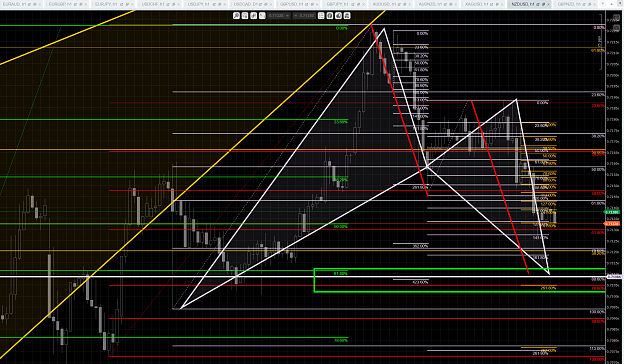625x364 pixels.
Task: Click the toolbar icon just before the price dropdown
Action: click(262, 16)
